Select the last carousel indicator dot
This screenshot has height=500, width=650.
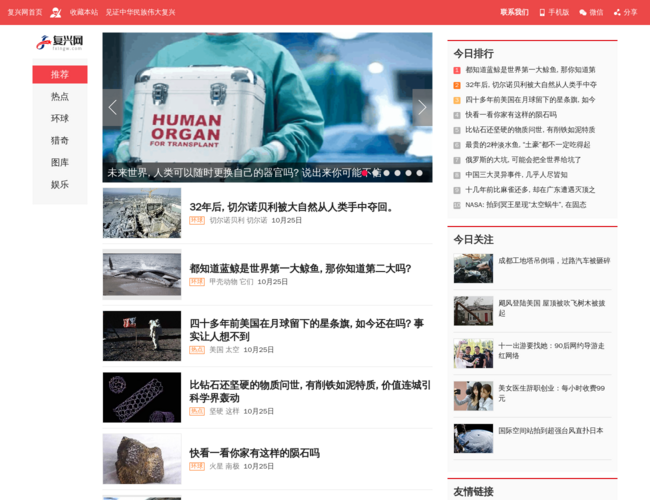click(420, 173)
